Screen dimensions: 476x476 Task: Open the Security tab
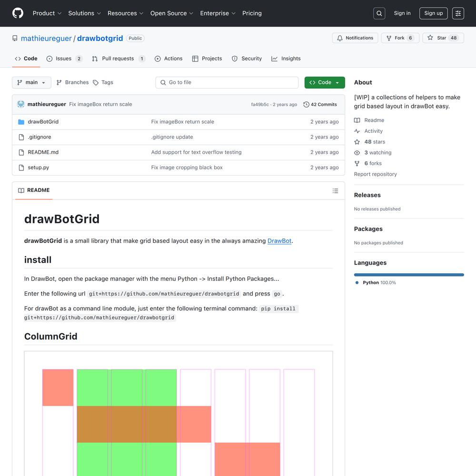pyautogui.click(x=247, y=59)
